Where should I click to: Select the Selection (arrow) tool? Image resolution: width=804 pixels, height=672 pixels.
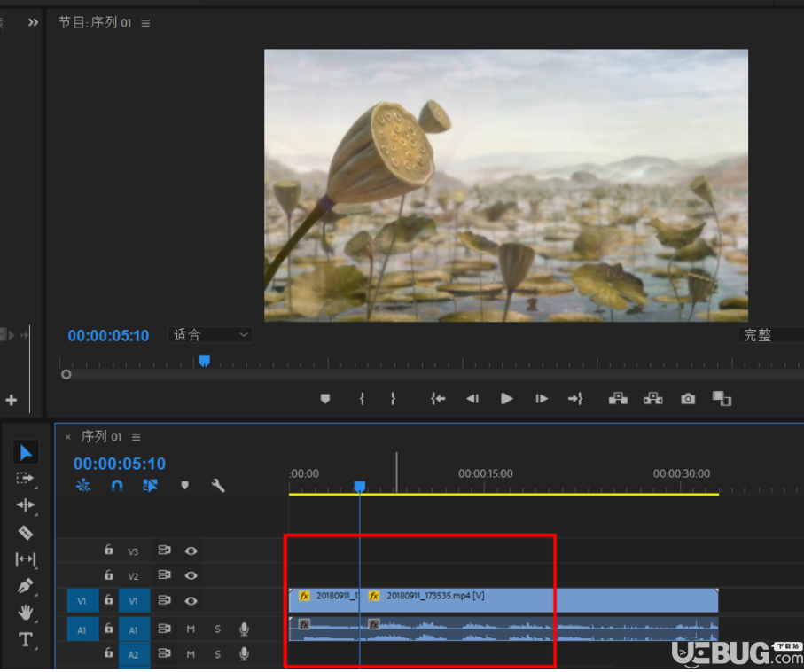(x=26, y=453)
